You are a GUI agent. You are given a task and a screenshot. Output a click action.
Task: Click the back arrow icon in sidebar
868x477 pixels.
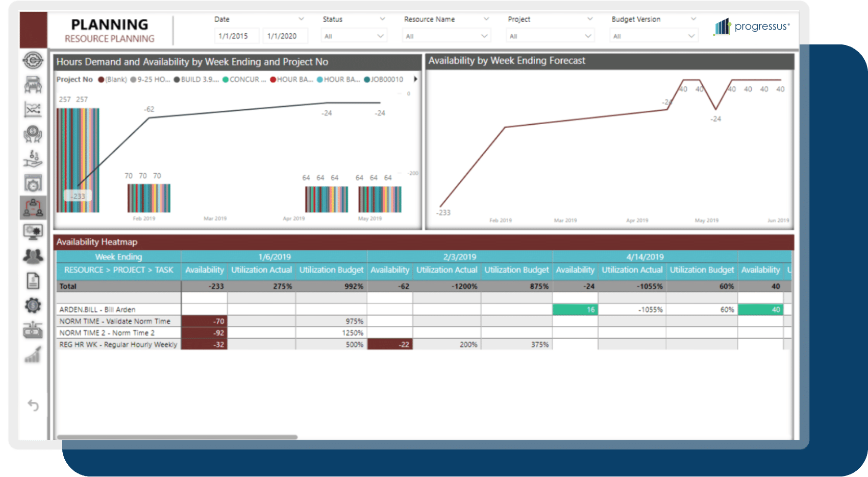pos(33,406)
